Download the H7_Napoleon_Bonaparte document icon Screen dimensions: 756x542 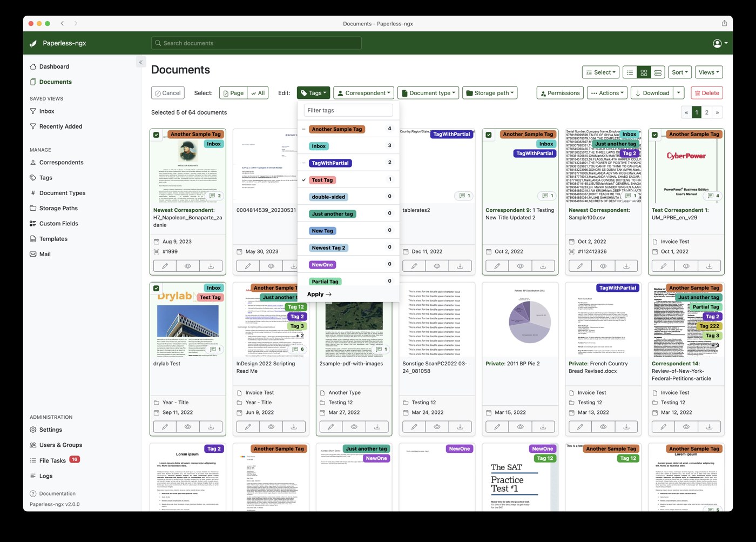[211, 266]
